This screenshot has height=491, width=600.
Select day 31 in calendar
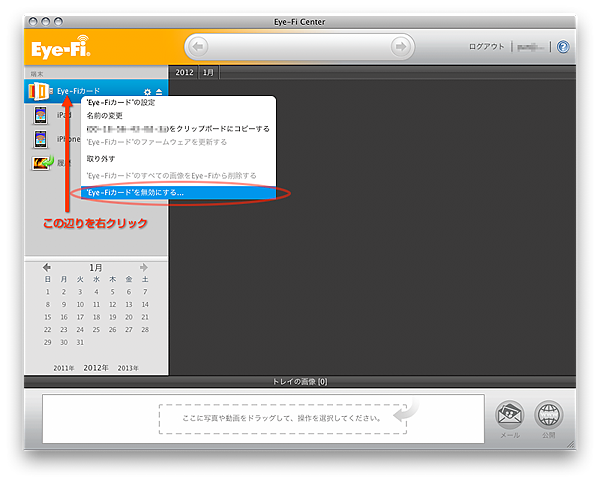[80, 343]
